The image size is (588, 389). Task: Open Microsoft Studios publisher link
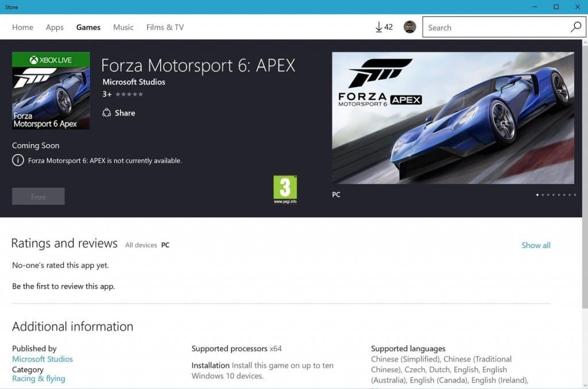[x=42, y=359]
